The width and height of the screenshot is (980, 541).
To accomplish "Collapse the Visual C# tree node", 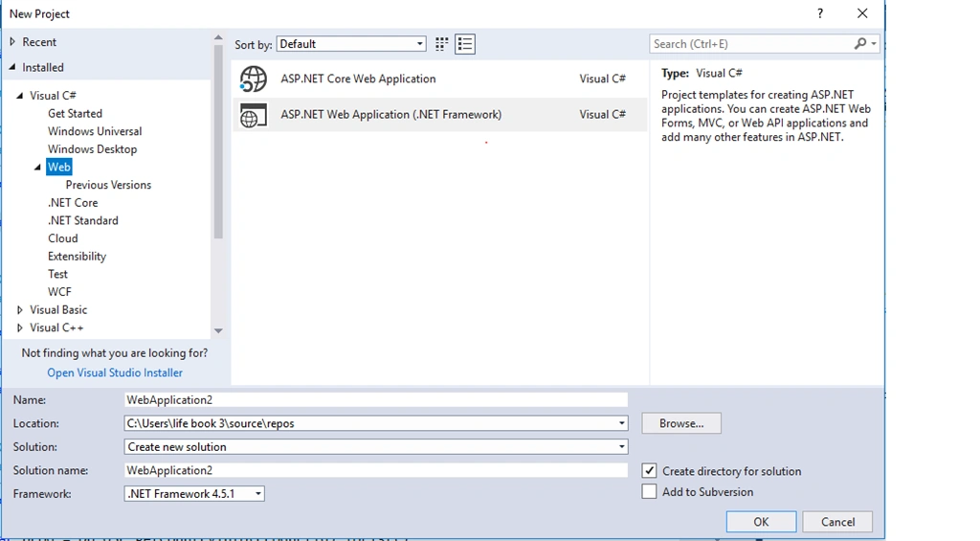I will pyautogui.click(x=20, y=96).
